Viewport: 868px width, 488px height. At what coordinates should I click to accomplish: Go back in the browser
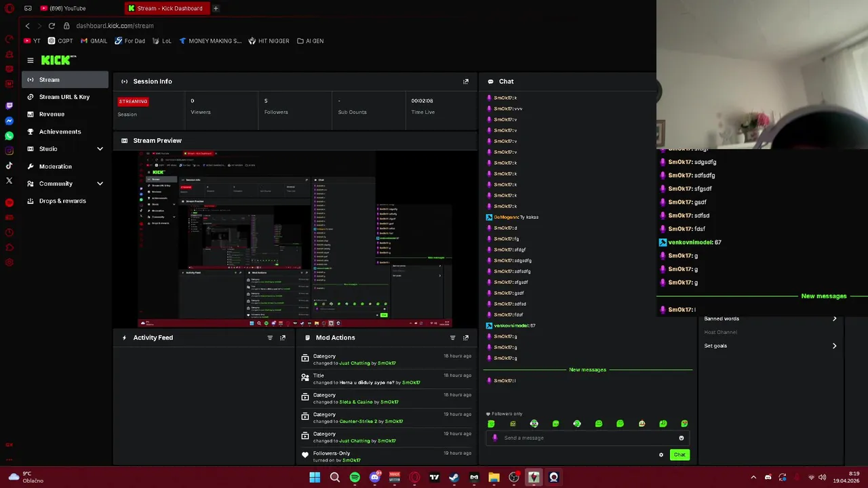(x=27, y=26)
